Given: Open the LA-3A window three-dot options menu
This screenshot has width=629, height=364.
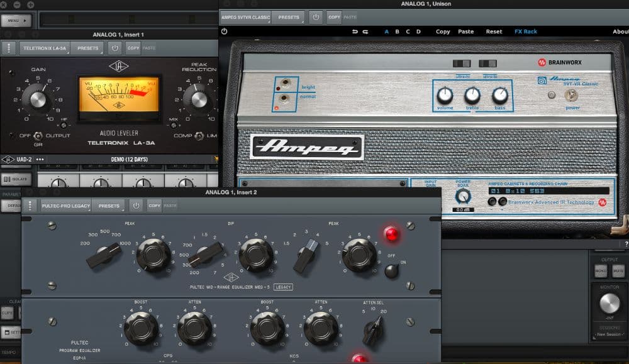Looking at the screenshot, I should [9, 48].
